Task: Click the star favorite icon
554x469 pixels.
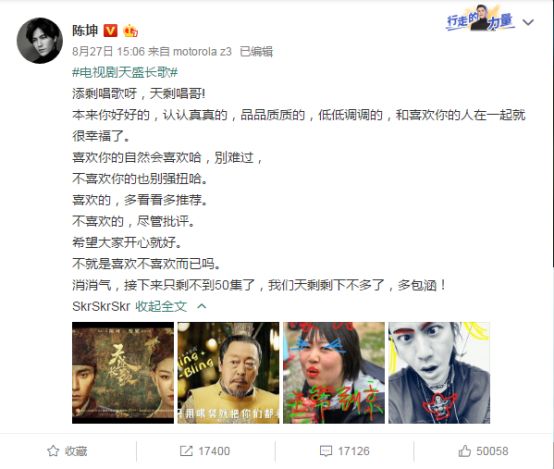Action: (x=53, y=451)
